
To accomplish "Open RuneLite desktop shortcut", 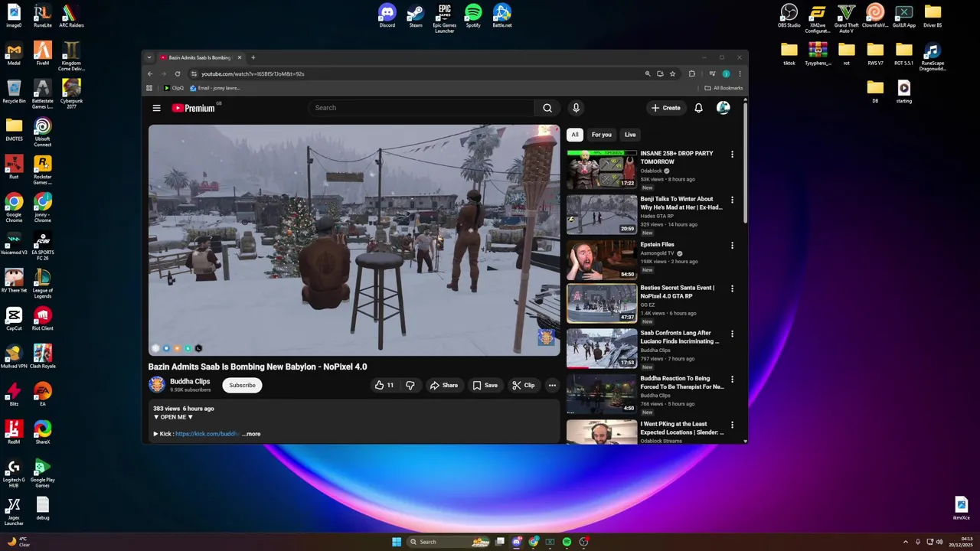I will point(43,15).
